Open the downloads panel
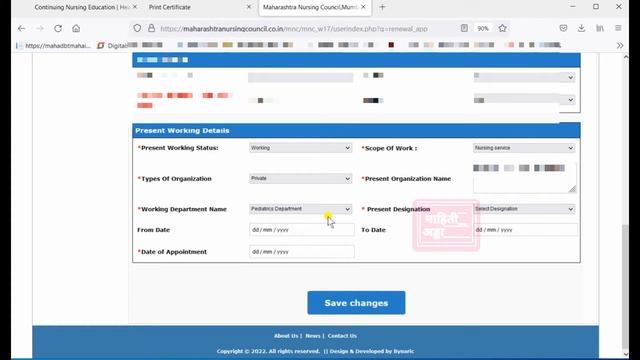The height and width of the screenshot is (360, 640). click(x=581, y=28)
